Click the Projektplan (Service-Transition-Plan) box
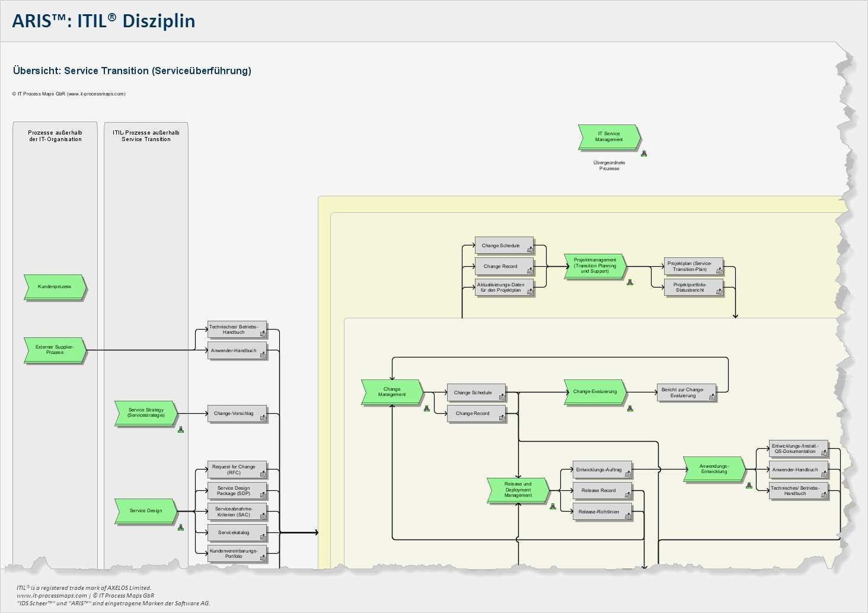This screenshot has height=613, width=868. click(x=694, y=266)
